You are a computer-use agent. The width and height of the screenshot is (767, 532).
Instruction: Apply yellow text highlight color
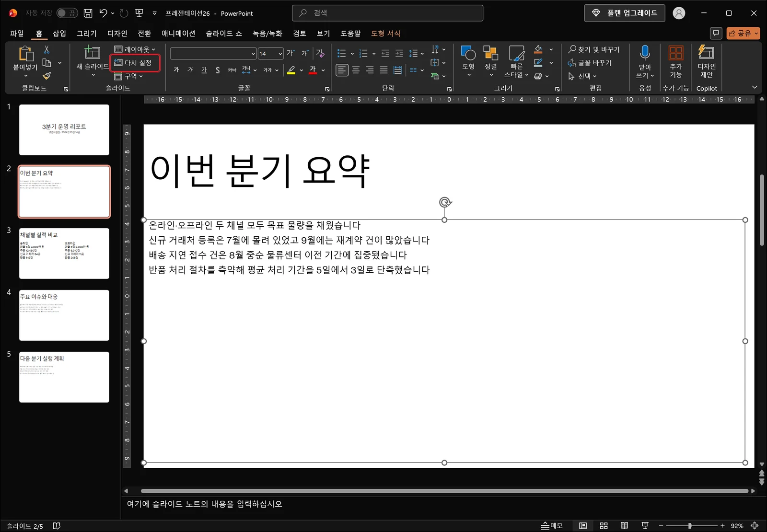(x=291, y=70)
